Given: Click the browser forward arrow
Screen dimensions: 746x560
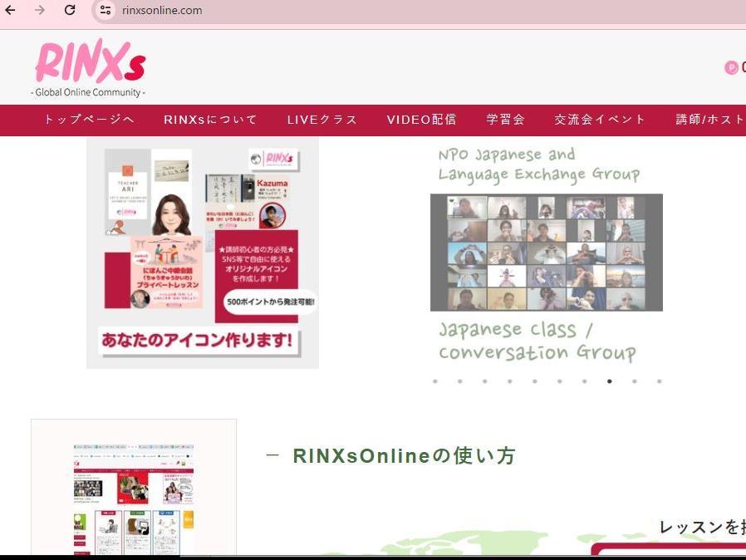Looking at the screenshot, I should [40, 10].
